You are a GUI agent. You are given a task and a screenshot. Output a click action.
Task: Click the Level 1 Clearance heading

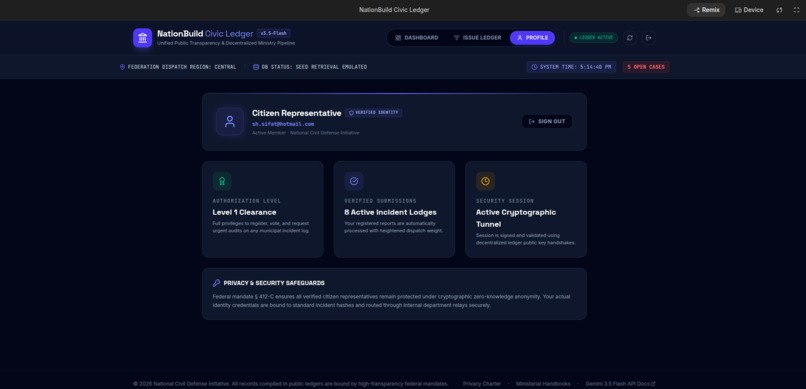[244, 212]
